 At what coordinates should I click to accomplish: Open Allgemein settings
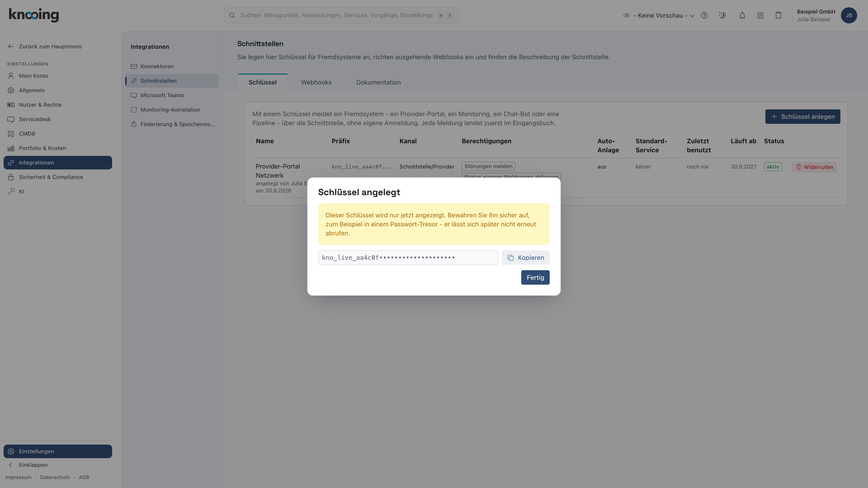point(58,90)
